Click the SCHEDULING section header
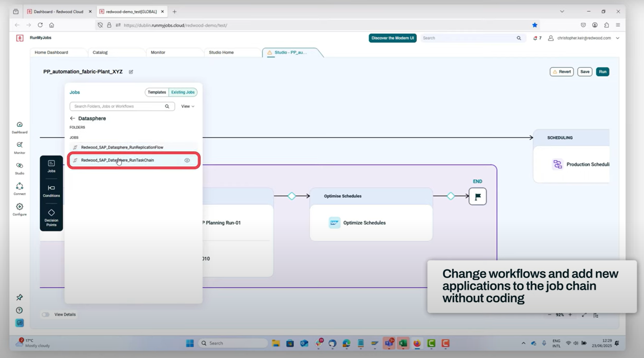The height and width of the screenshot is (358, 644). click(x=571, y=138)
